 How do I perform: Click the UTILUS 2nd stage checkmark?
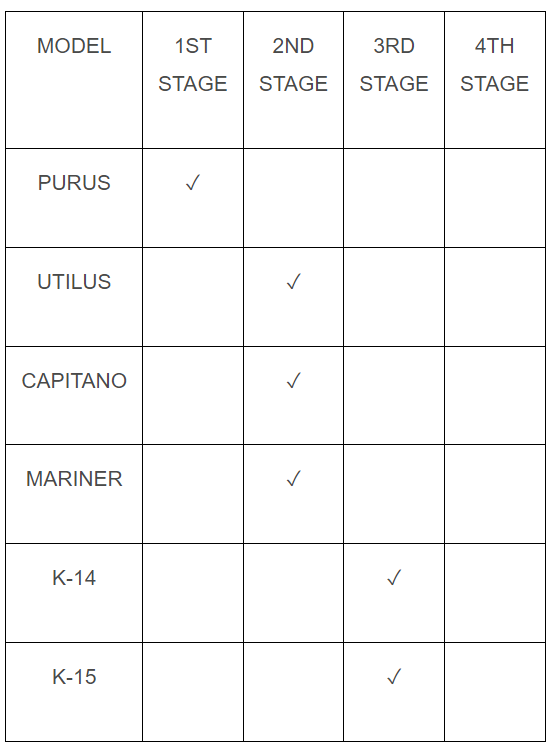(x=294, y=281)
